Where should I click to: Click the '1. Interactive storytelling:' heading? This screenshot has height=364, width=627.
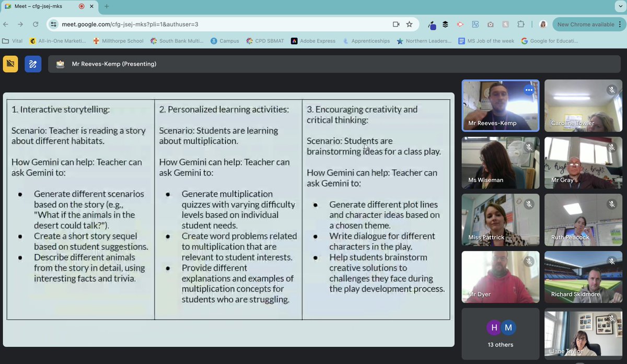click(61, 109)
